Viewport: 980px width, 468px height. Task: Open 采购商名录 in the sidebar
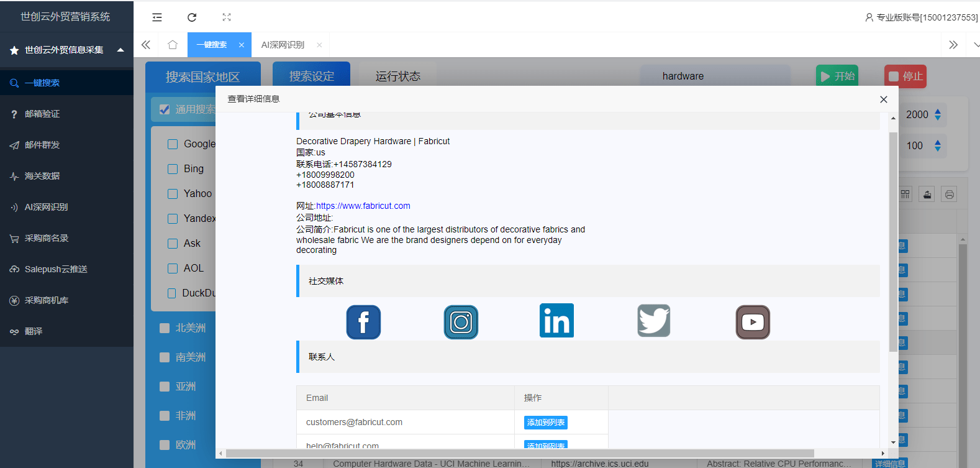tap(66, 238)
